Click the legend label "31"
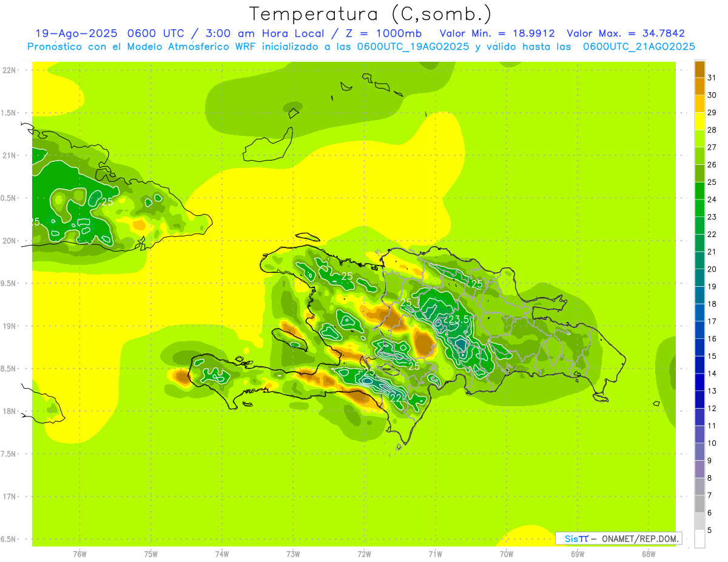The height and width of the screenshot is (562, 728). [712, 78]
